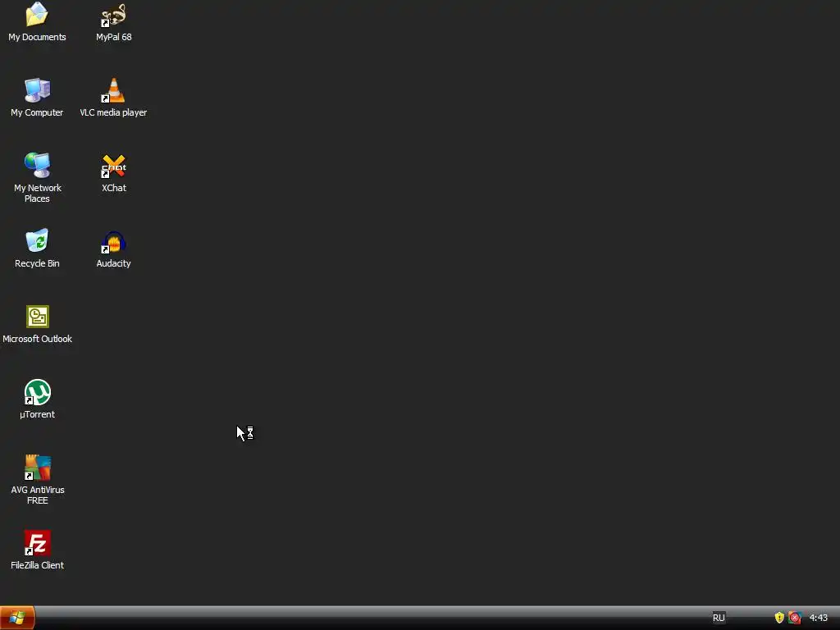
Task: Click the VLC media player label text
Action: (x=113, y=112)
